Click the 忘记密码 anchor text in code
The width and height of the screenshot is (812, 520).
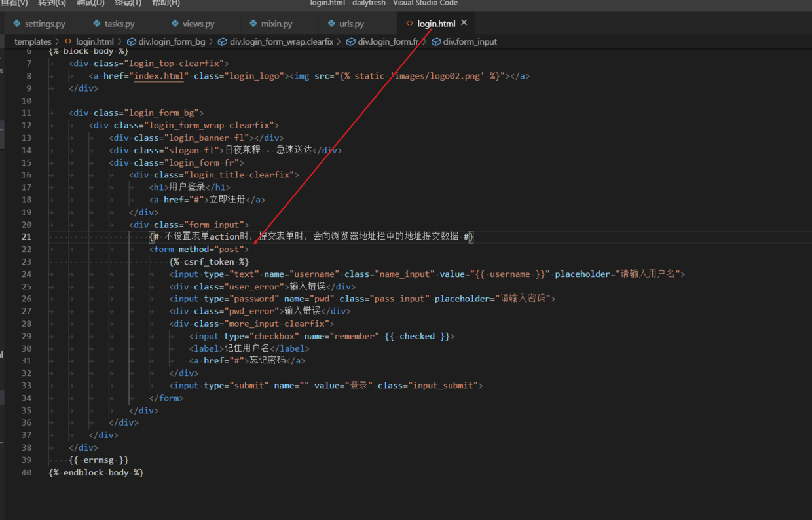click(x=268, y=360)
